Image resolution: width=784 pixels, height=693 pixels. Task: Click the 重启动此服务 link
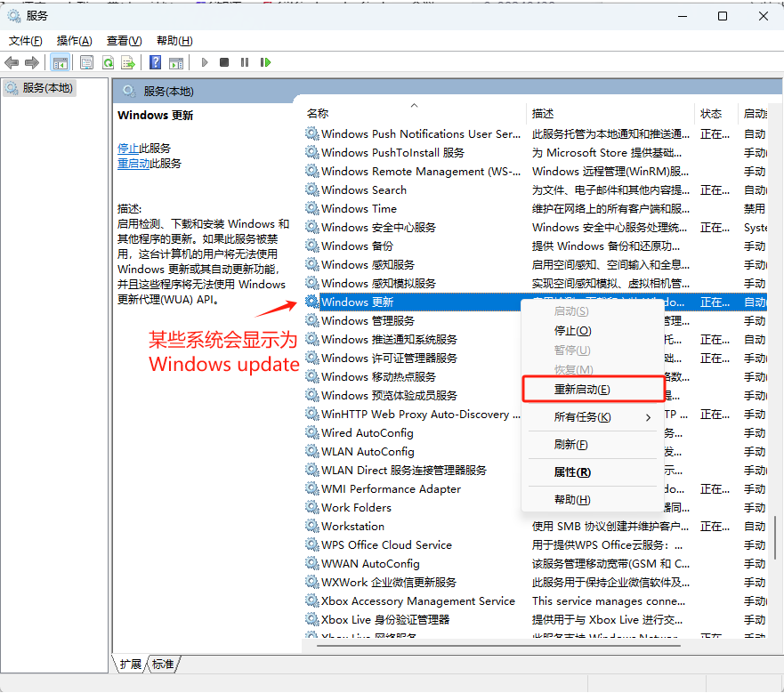click(x=145, y=163)
